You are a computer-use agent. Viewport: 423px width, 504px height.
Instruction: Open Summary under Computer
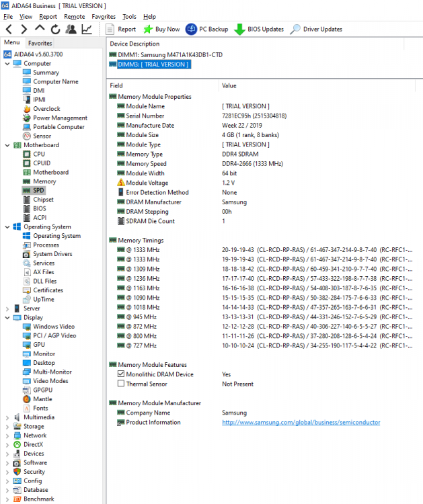click(41, 73)
